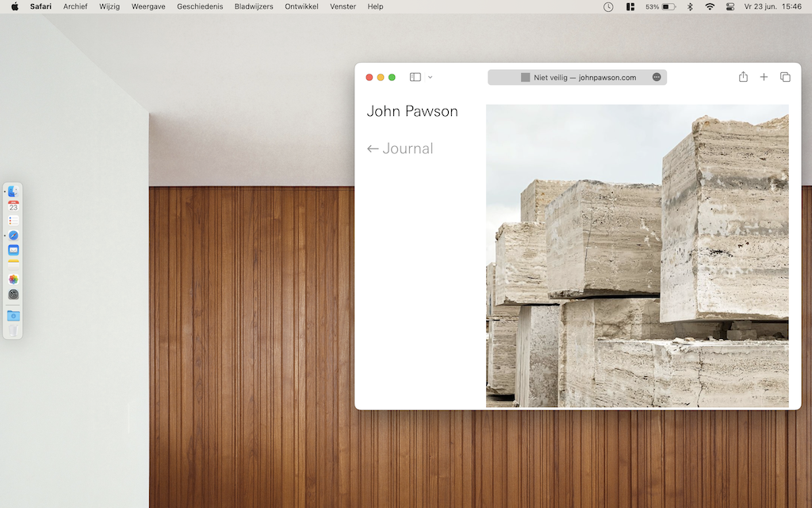Open Bluetooth menu bar icon
The height and width of the screenshot is (508, 812).
coord(690,6)
